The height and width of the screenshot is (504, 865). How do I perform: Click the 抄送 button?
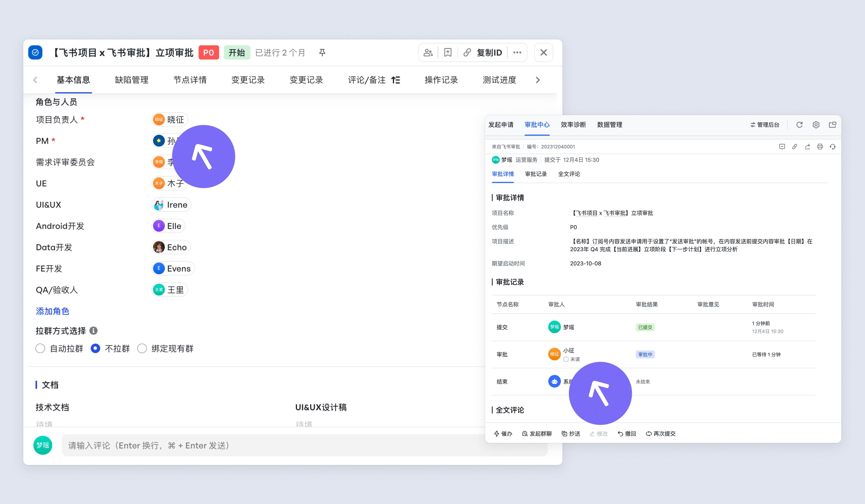click(x=571, y=434)
